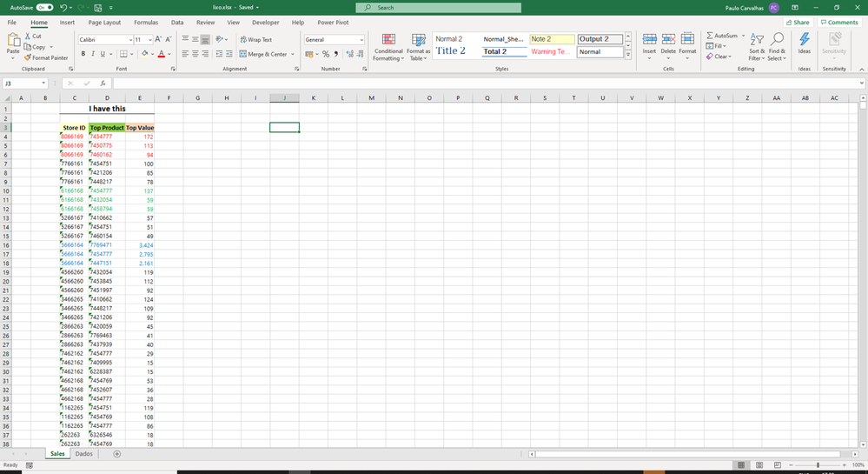Toggle underline formatting
Screen dimensions: 868x474
103,54
